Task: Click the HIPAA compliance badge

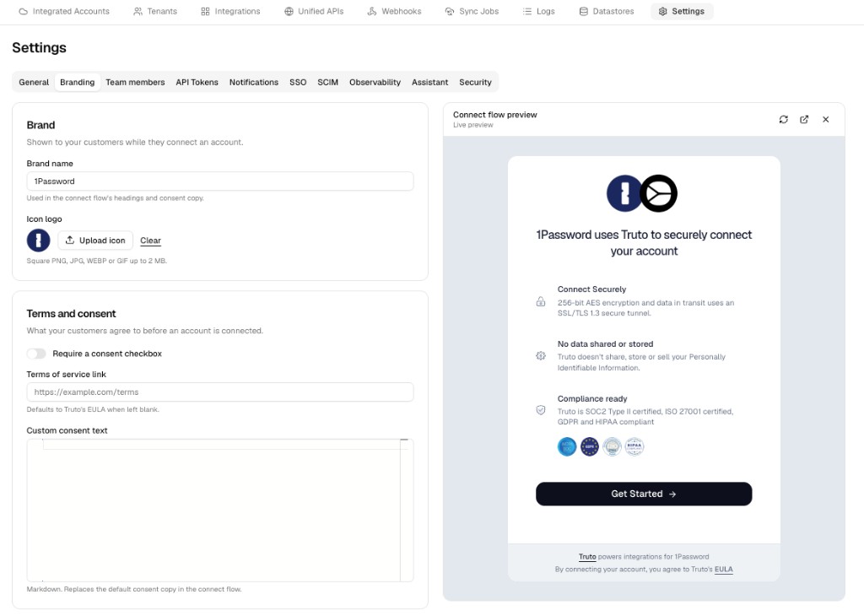Action: (634, 446)
